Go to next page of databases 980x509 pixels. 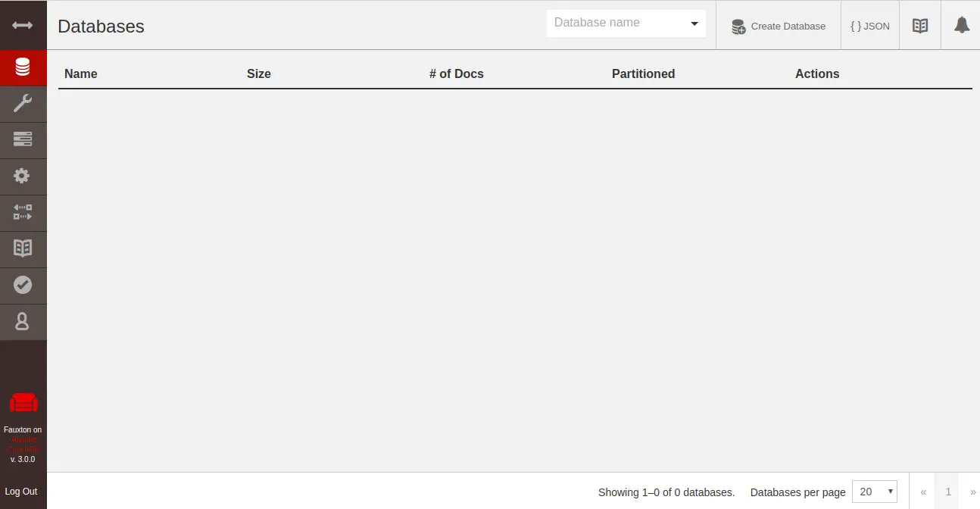(972, 492)
